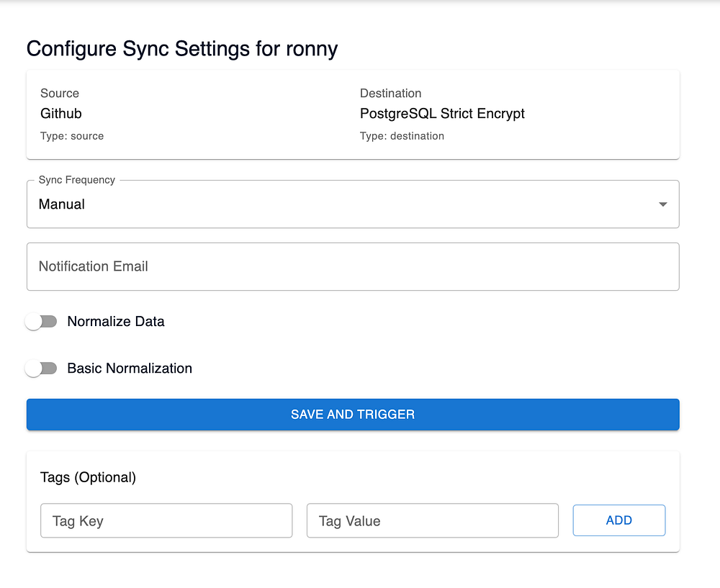Click the Sync Frequency field label

click(x=76, y=180)
